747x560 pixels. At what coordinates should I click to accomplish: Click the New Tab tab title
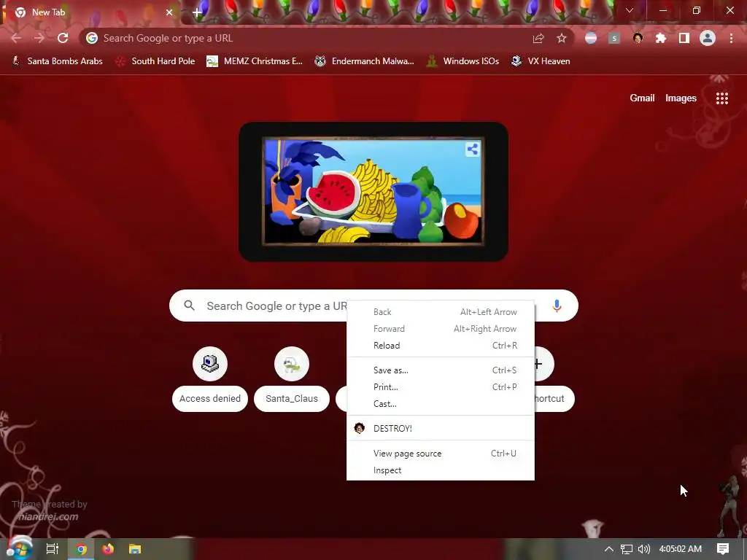tap(48, 12)
